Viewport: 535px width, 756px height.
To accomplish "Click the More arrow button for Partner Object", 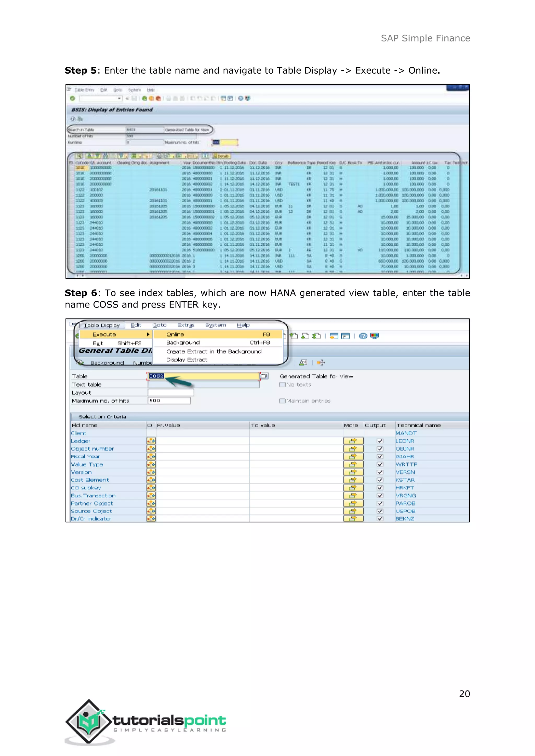I will coord(353,504).
